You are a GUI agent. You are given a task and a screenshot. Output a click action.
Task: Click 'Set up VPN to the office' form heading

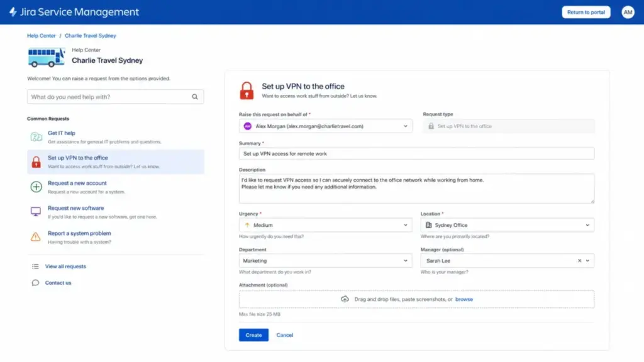pos(303,86)
